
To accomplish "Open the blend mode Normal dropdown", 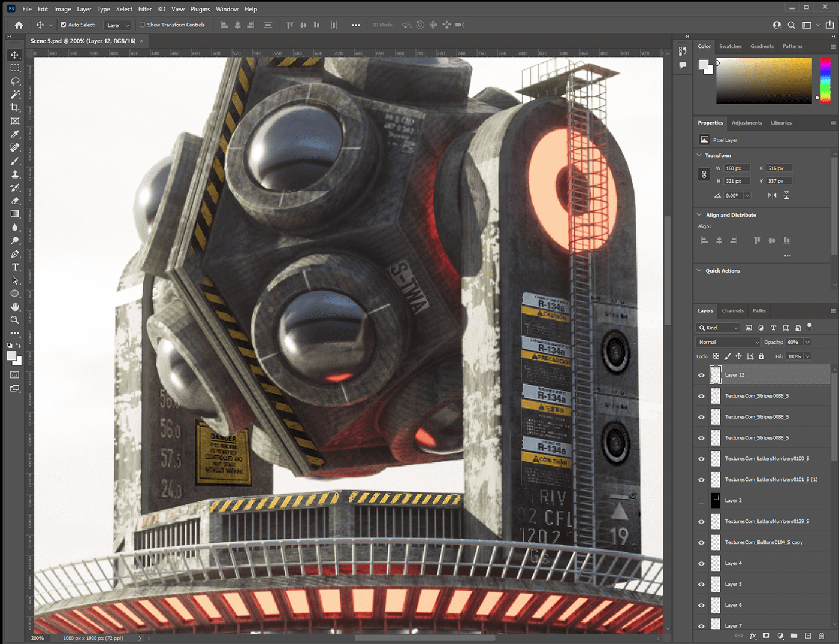I will click(728, 342).
